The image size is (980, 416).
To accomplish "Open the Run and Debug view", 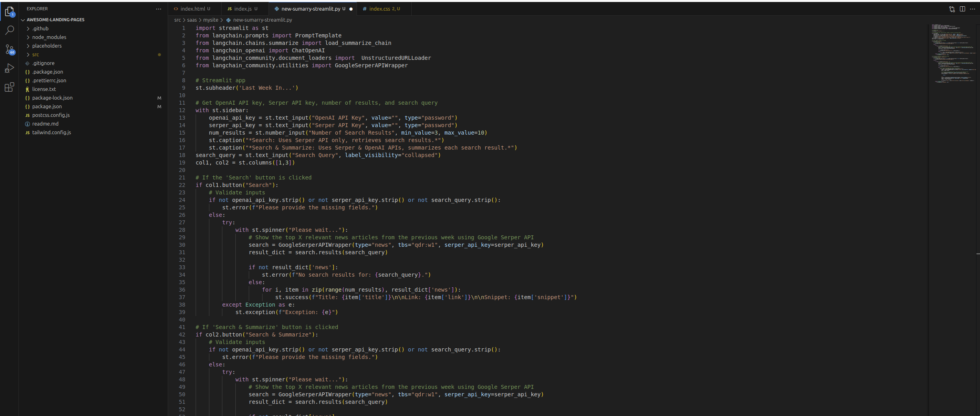I will pyautogui.click(x=9, y=68).
